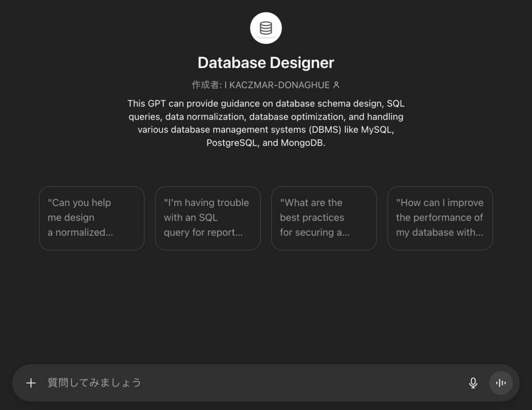Click "a normalized..." line in first card

pyautogui.click(x=80, y=232)
